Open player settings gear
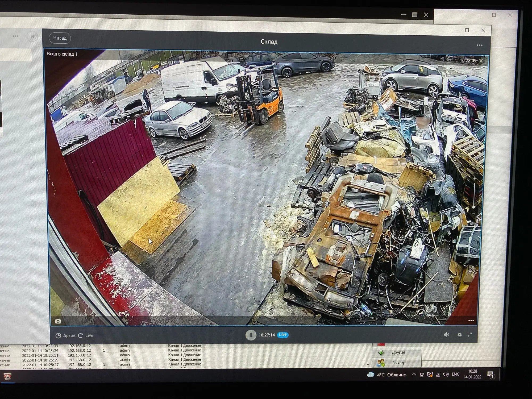 459,335
